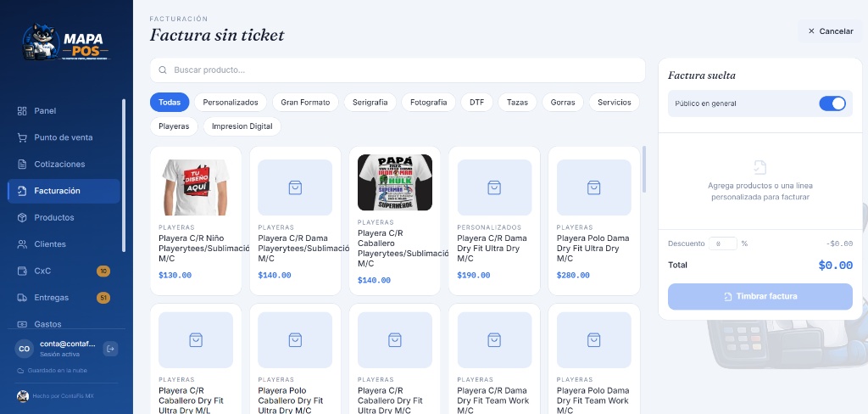The image size is (868, 414).
Task: Click the Descuento percentage field
Action: 722,243
